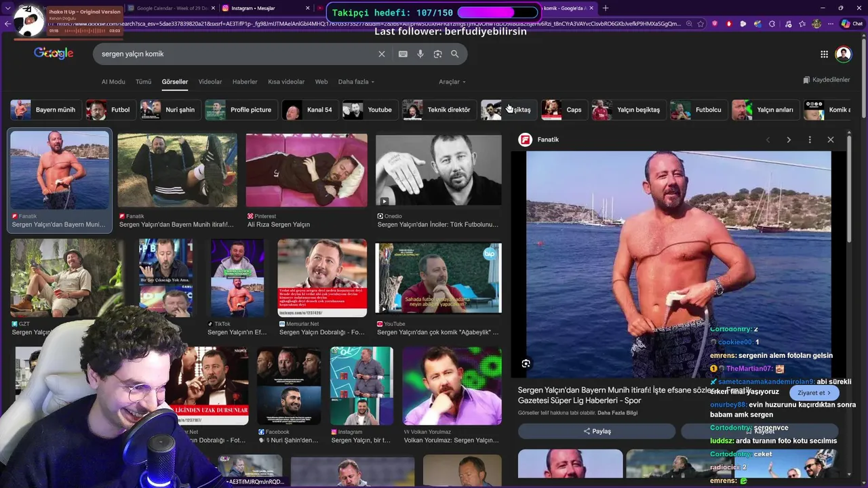Viewport: 868px width, 488px height.
Task: Open more options in preview panel
Action: (810, 140)
